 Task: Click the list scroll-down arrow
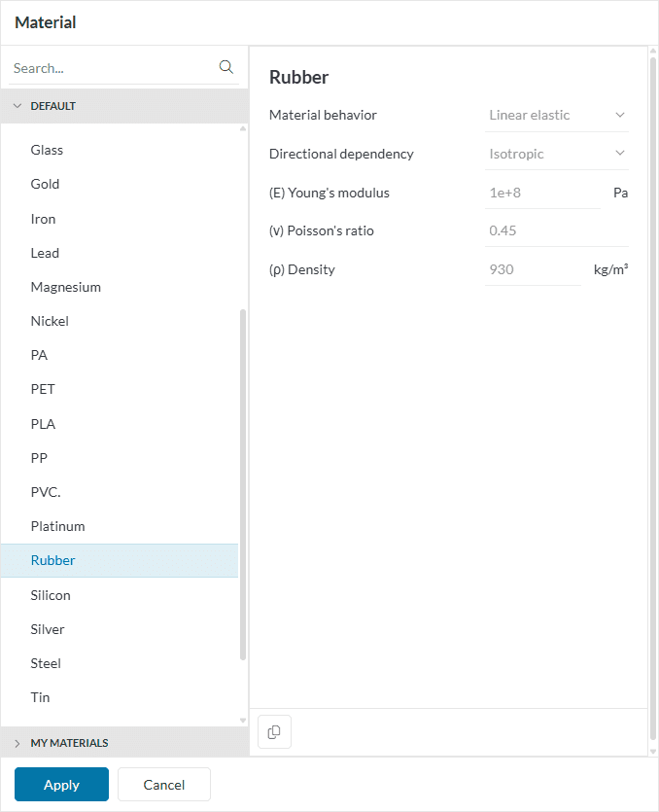point(243,720)
